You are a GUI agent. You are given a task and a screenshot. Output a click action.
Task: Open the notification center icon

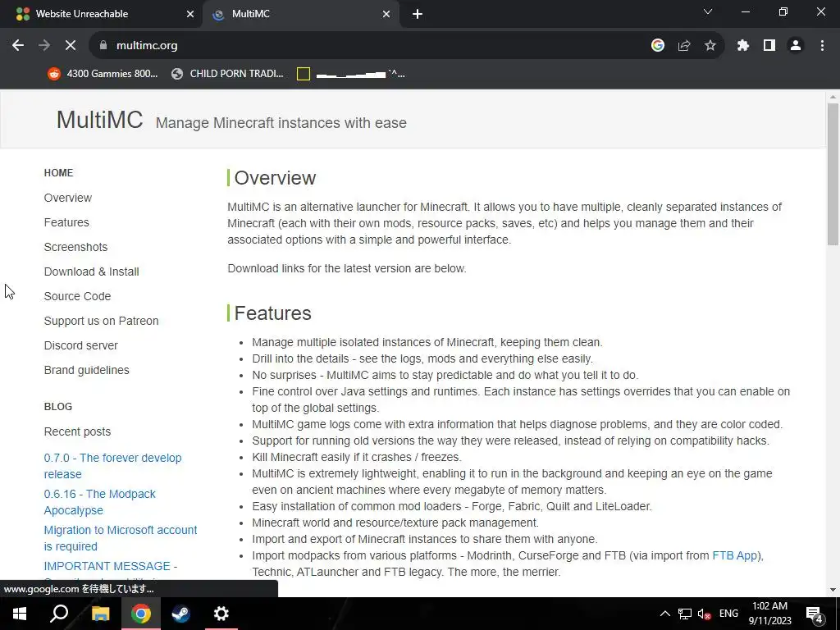click(x=815, y=614)
